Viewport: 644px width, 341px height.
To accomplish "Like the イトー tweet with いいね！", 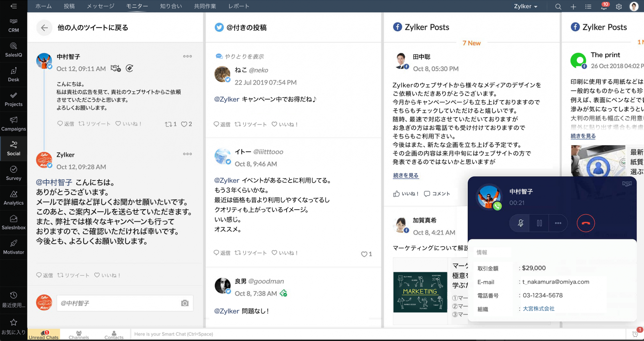I will (285, 253).
